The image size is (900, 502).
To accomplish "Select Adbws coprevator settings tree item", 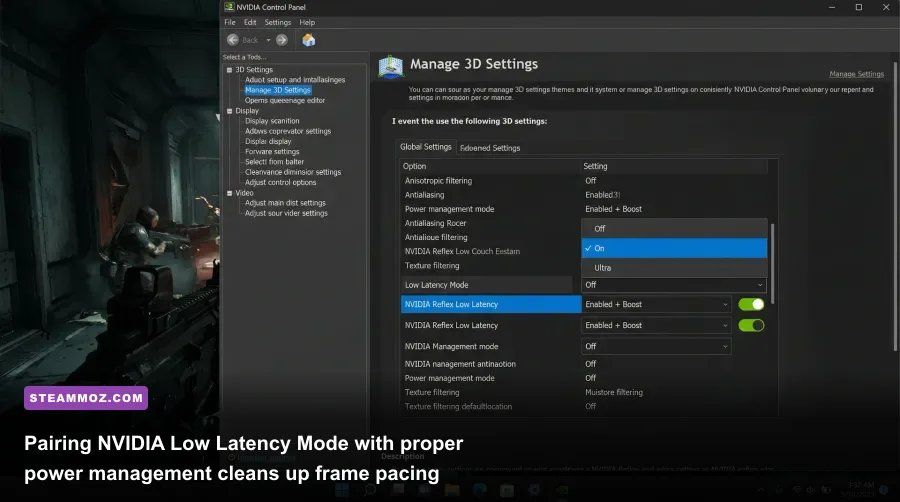I will click(x=288, y=131).
